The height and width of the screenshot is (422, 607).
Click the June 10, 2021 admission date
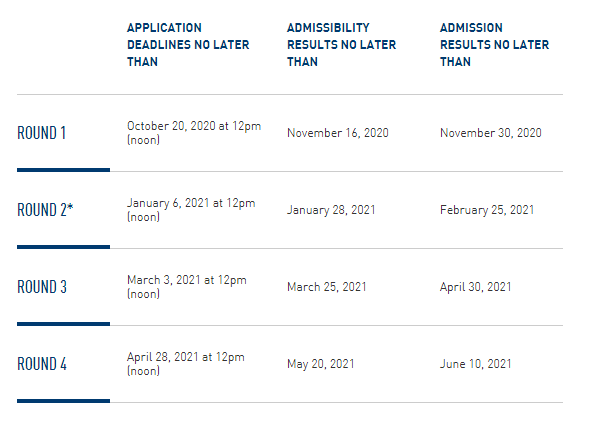(x=475, y=364)
